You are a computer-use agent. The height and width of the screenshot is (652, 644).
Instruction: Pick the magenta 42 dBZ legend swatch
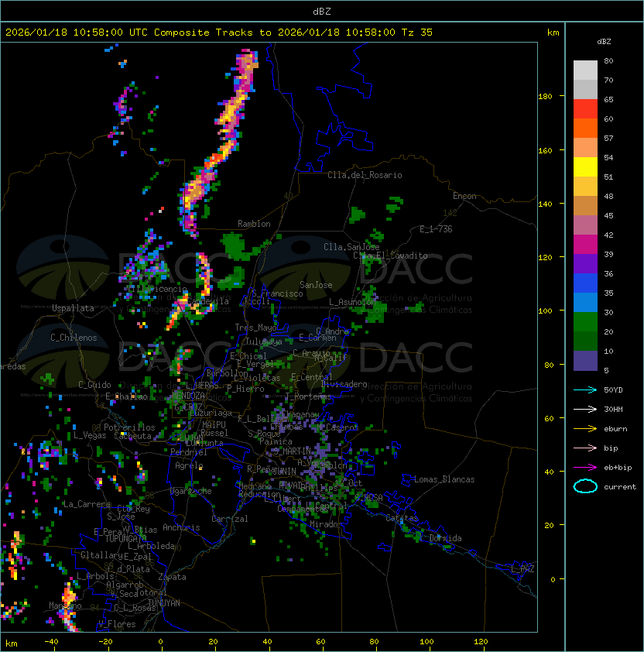click(x=585, y=245)
